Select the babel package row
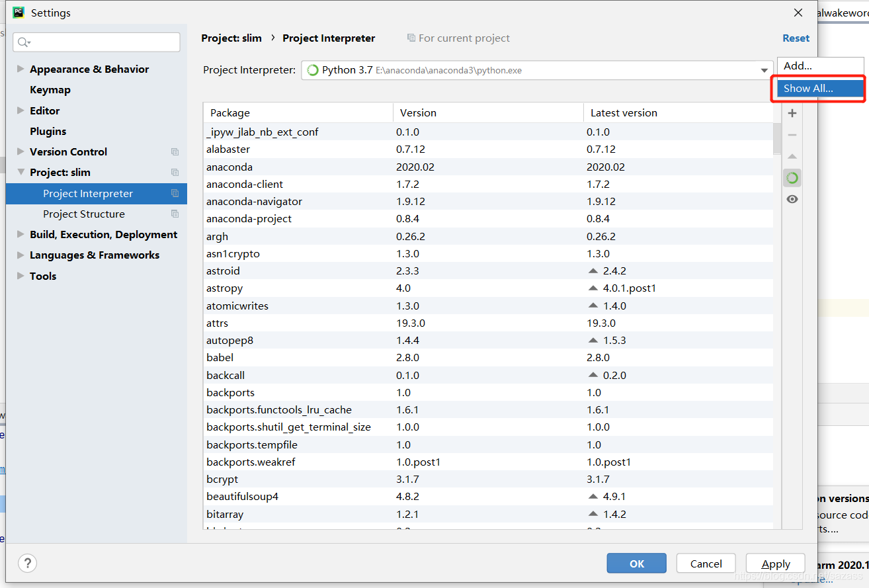 [x=488, y=358]
